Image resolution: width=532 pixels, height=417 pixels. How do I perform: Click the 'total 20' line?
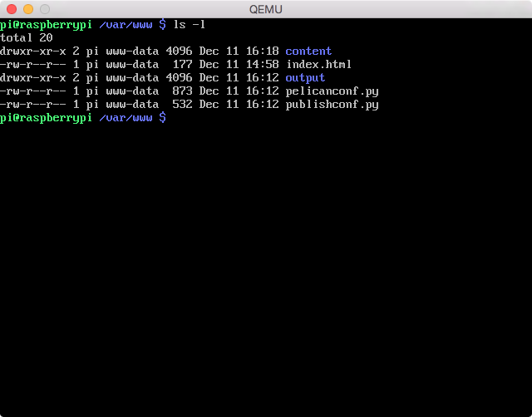click(x=27, y=37)
